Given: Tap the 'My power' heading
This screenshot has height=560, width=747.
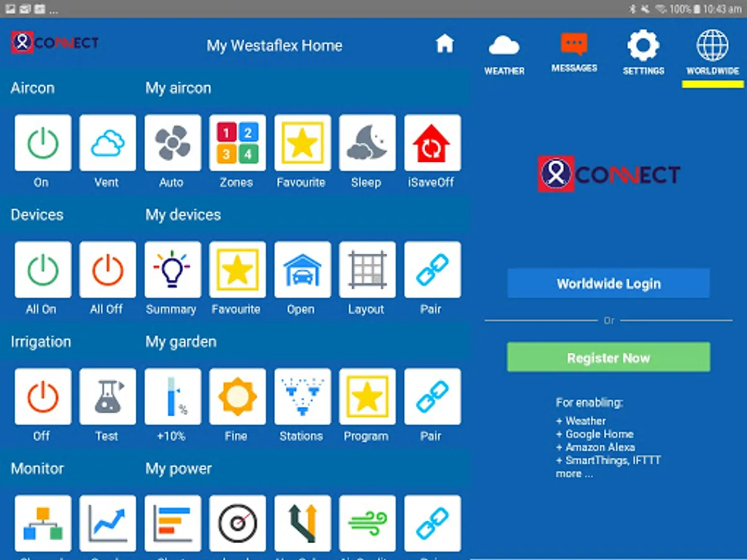Looking at the screenshot, I should click(x=179, y=469).
